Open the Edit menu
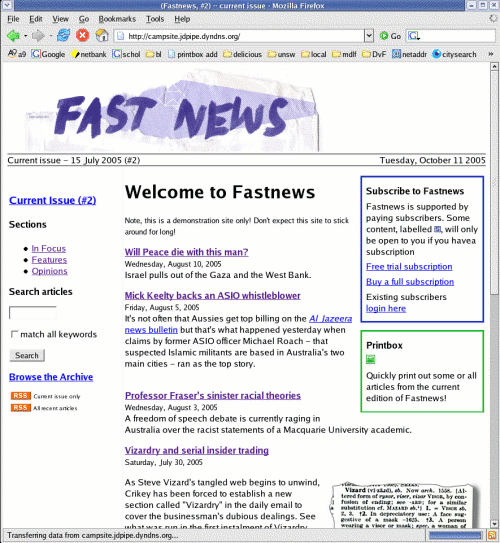 click(36, 19)
